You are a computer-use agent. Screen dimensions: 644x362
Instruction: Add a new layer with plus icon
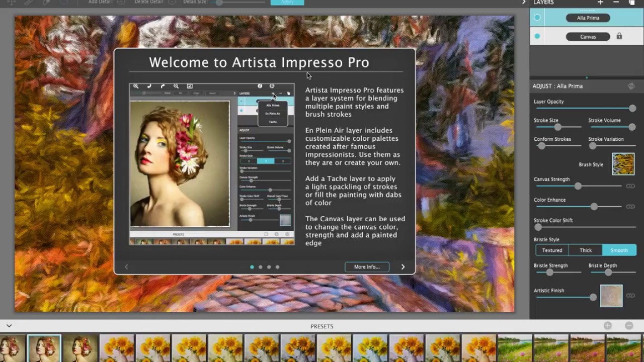click(600, 3)
